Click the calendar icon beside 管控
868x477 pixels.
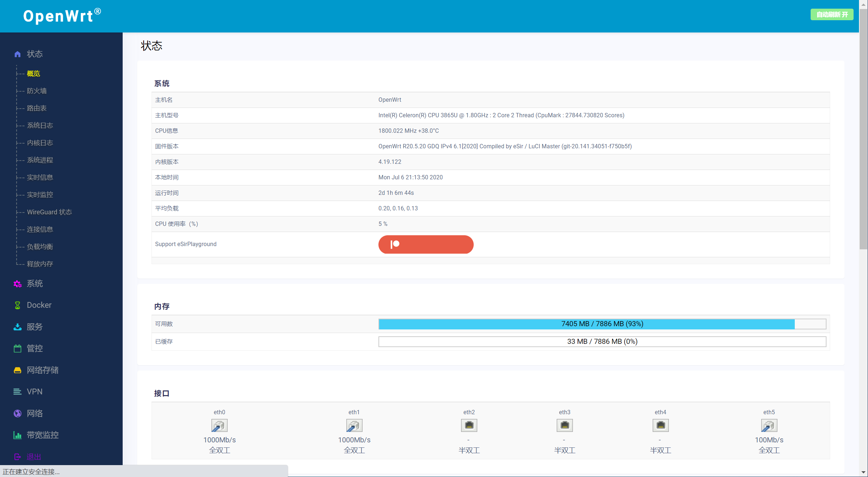click(17, 349)
